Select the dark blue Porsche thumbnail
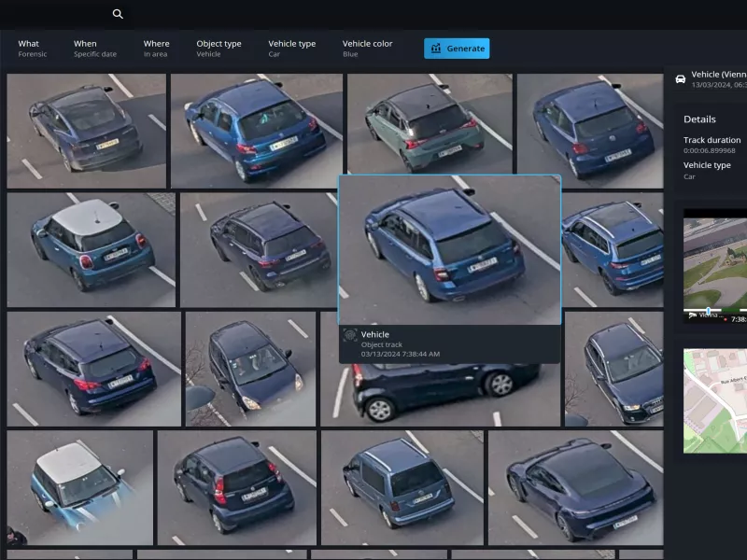This screenshot has height=560, width=747. point(575,487)
